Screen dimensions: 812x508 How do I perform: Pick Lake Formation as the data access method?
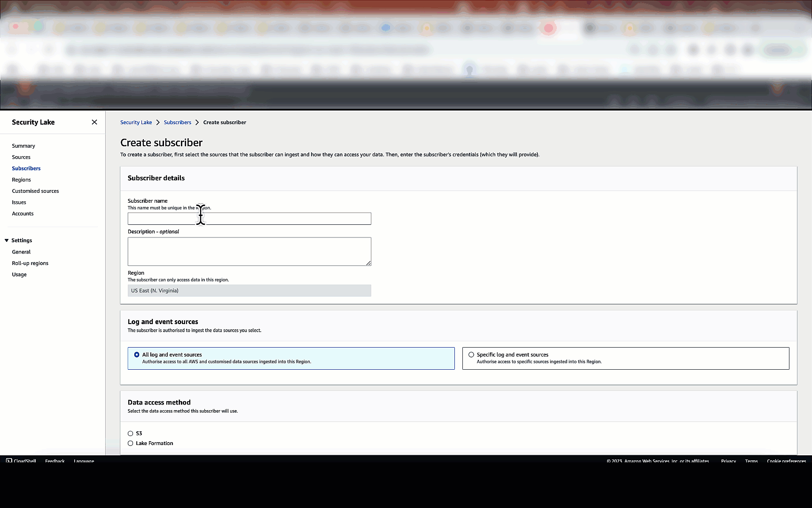[x=131, y=444]
